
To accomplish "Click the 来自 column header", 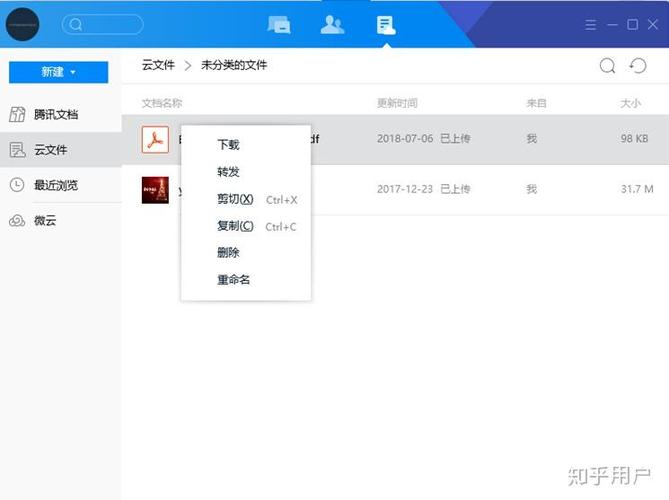I will coord(536,103).
